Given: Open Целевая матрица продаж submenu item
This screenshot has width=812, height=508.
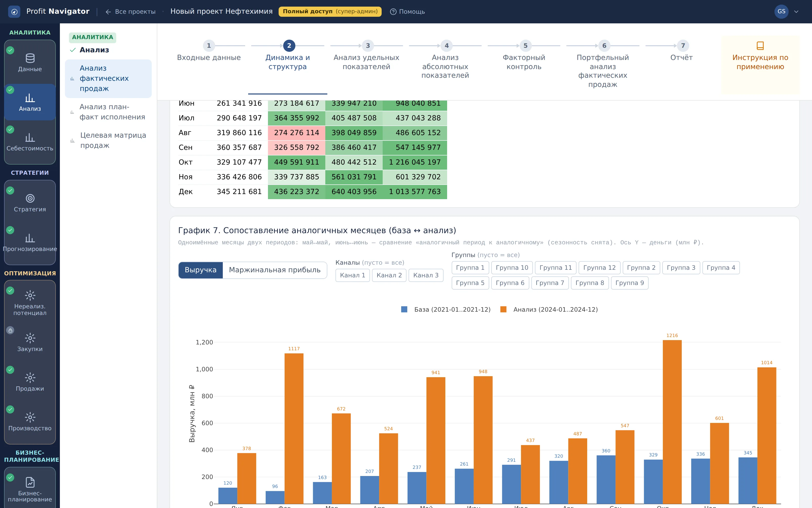Looking at the screenshot, I should coord(108,140).
